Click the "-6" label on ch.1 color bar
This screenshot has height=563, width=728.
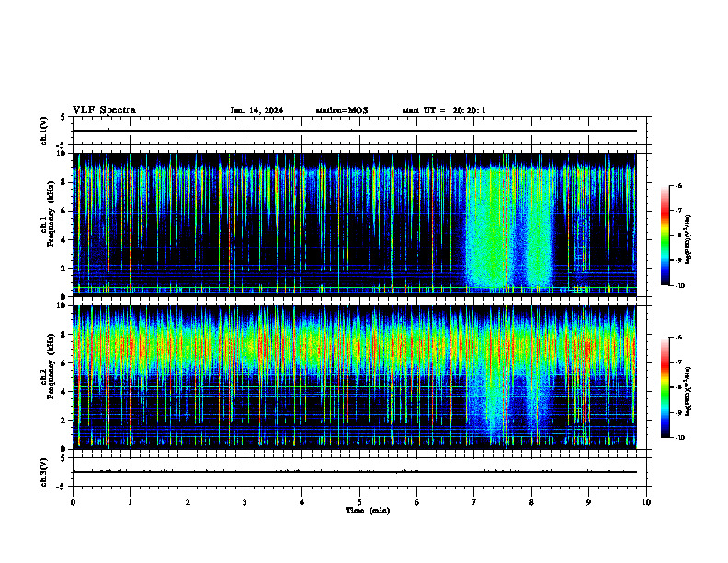[678, 185]
